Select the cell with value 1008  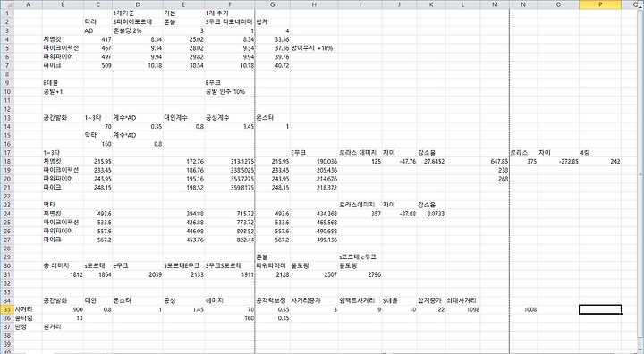pos(523,309)
